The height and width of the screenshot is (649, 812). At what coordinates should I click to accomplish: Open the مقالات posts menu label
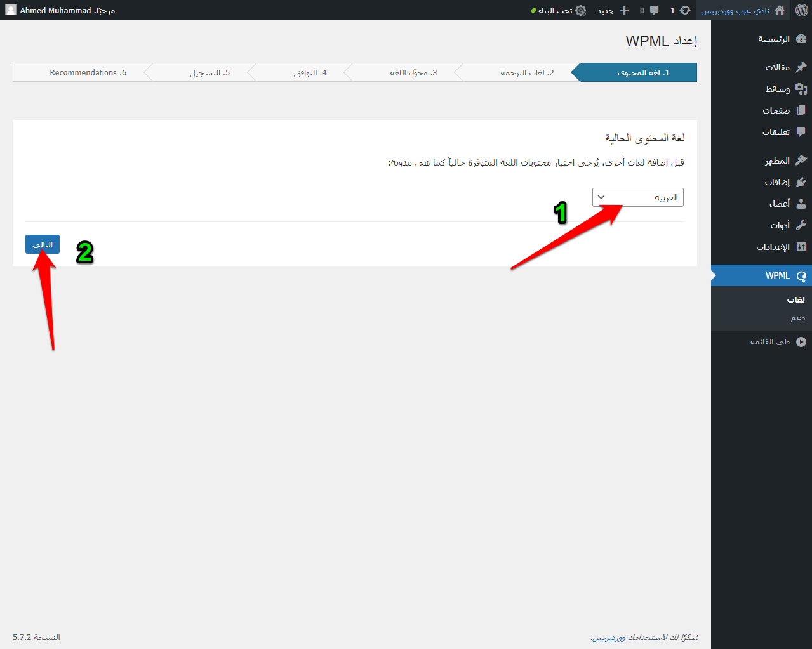[x=777, y=67]
